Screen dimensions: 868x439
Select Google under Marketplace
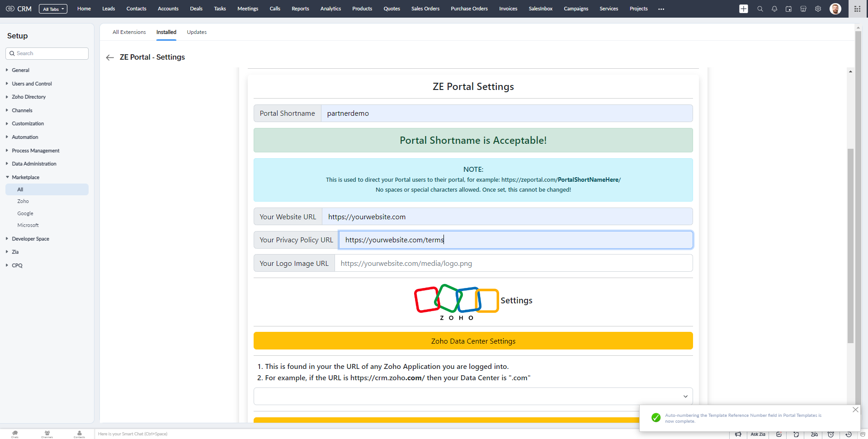25,213
